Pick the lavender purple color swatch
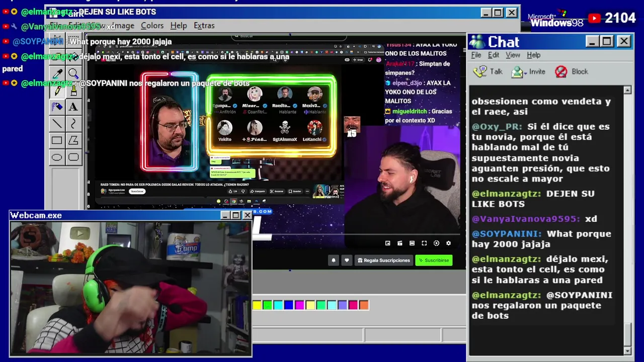This screenshot has width=644, height=362. 342,305
